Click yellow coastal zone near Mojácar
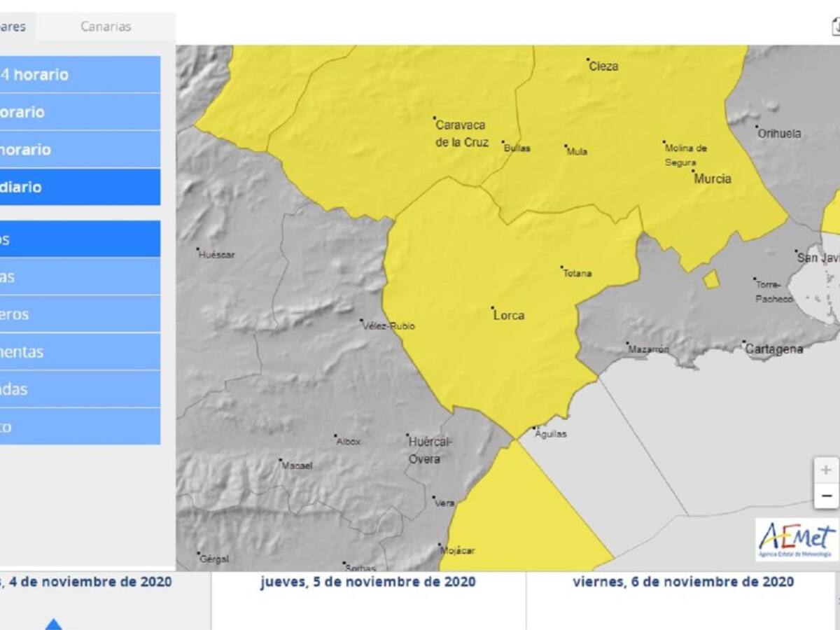This screenshot has height=630, width=840. 518,518
